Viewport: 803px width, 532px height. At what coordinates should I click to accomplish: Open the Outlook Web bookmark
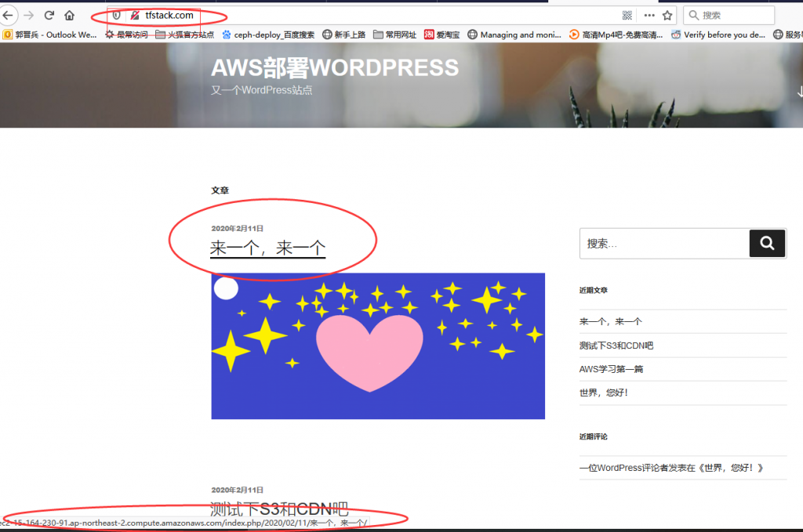coord(49,34)
